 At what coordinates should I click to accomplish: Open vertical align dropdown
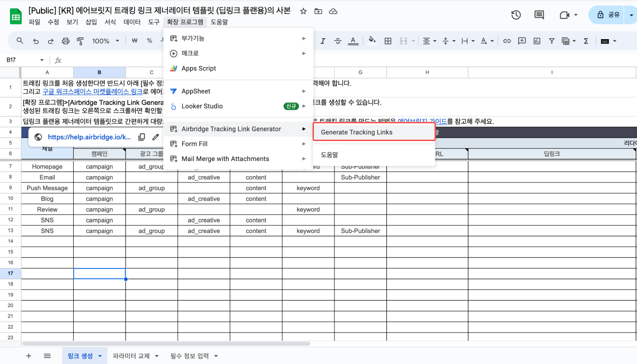pyautogui.click(x=449, y=41)
